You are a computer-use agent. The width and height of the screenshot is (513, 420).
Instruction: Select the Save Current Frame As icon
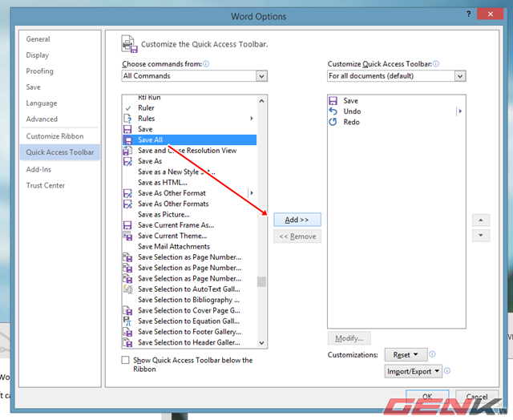pyautogui.click(x=127, y=225)
